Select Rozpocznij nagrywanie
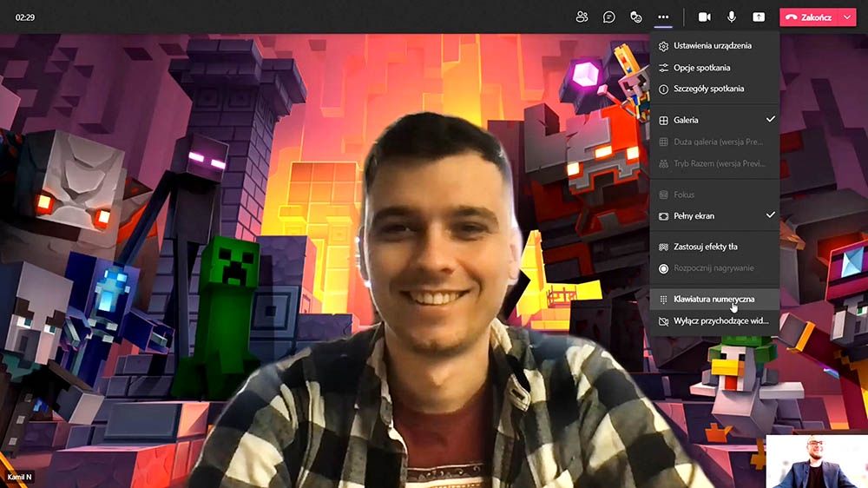The image size is (868, 488). click(714, 268)
